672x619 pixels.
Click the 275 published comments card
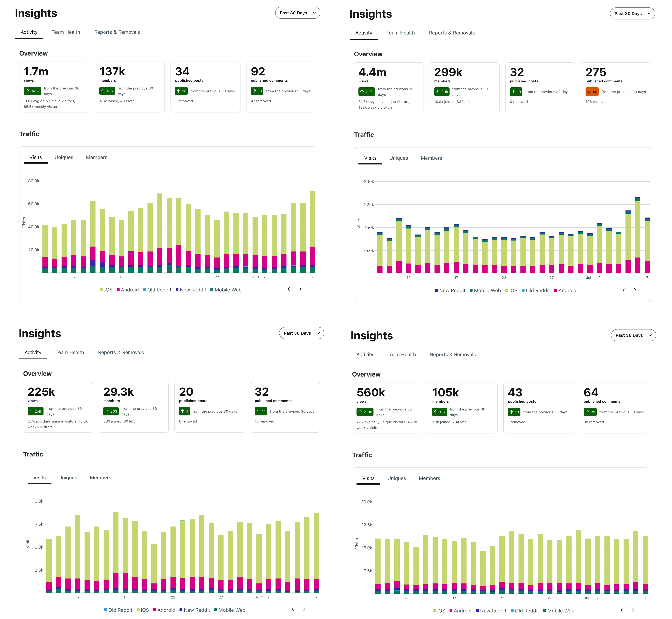click(615, 88)
